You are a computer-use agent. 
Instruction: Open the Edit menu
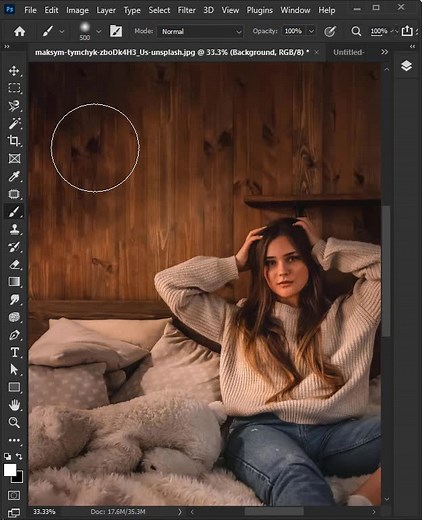tap(51, 10)
